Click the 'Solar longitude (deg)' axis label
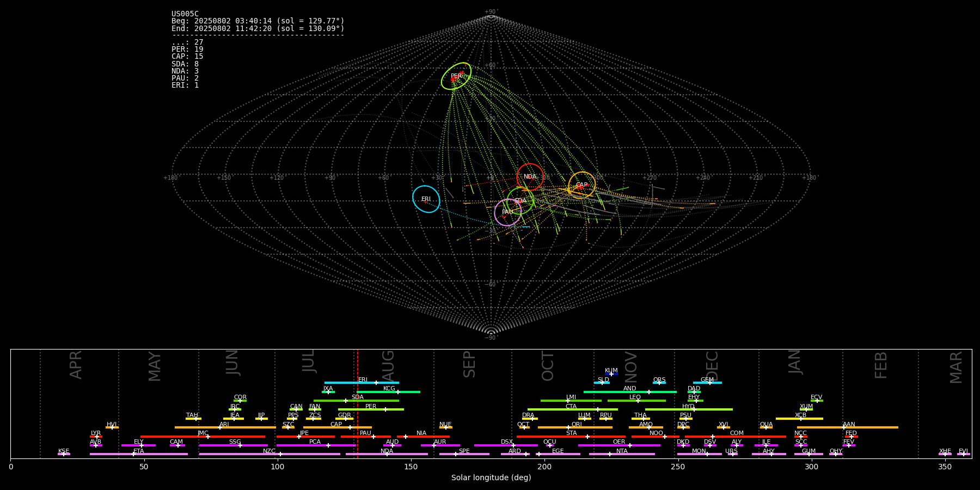This screenshot has height=490, width=980. pos(491,478)
